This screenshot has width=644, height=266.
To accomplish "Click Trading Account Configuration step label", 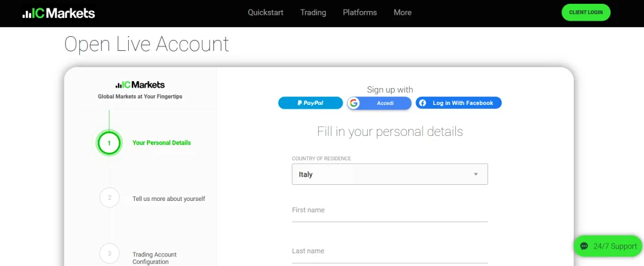I will [x=155, y=258].
